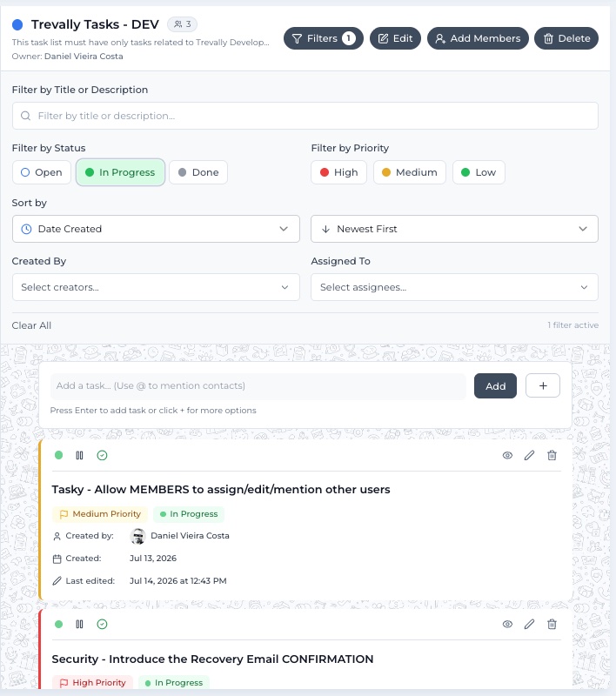
Task: Toggle the In Progress status filter
Action: 120,172
